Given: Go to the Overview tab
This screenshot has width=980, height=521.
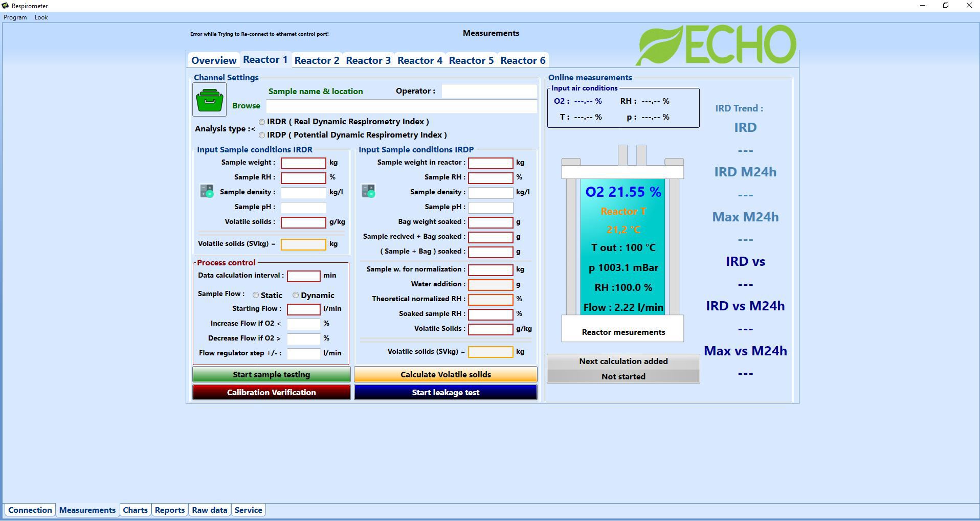Looking at the screenshot, I should (x=214, y=60).
